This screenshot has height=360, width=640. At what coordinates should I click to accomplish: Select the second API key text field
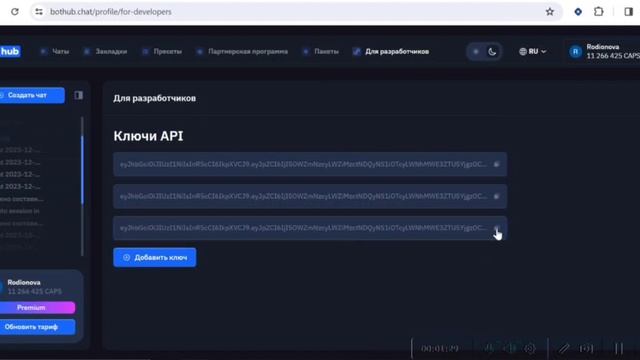(x=310, y=196)
